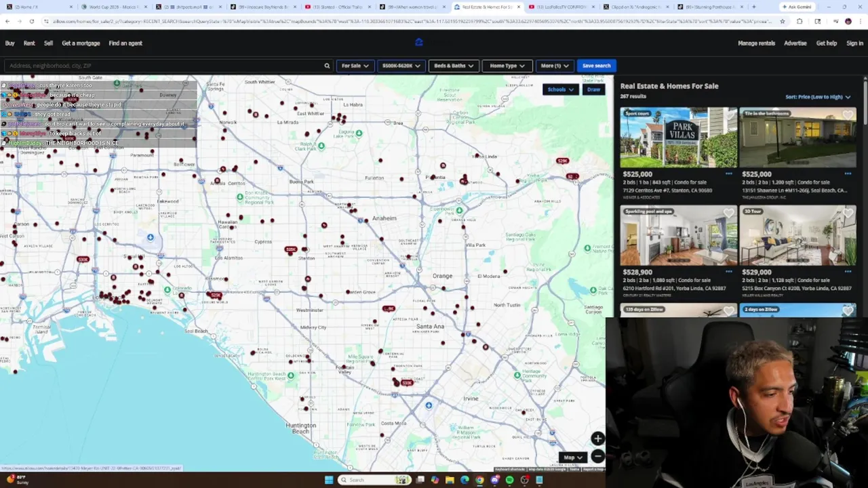The width and height of the screenshot is (868, 488).
Task: Expand the $500K-$620K price filter
Action: [401, 66]
